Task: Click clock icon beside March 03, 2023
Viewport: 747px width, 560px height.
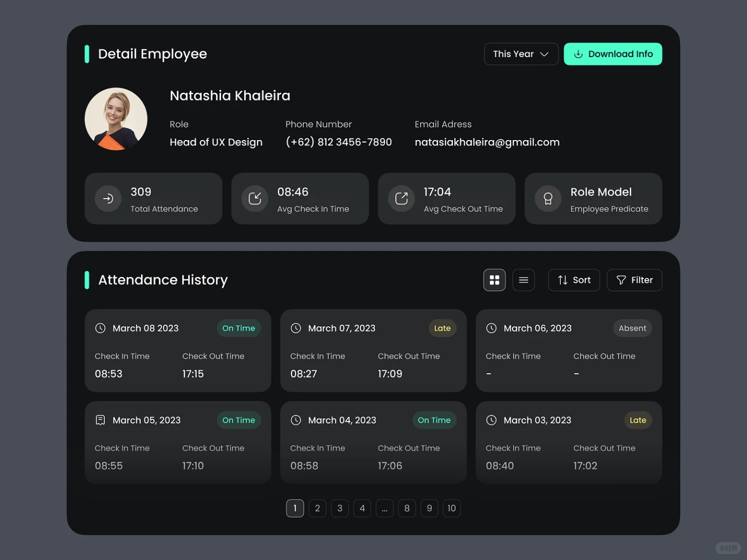Action: pos(492,420)
